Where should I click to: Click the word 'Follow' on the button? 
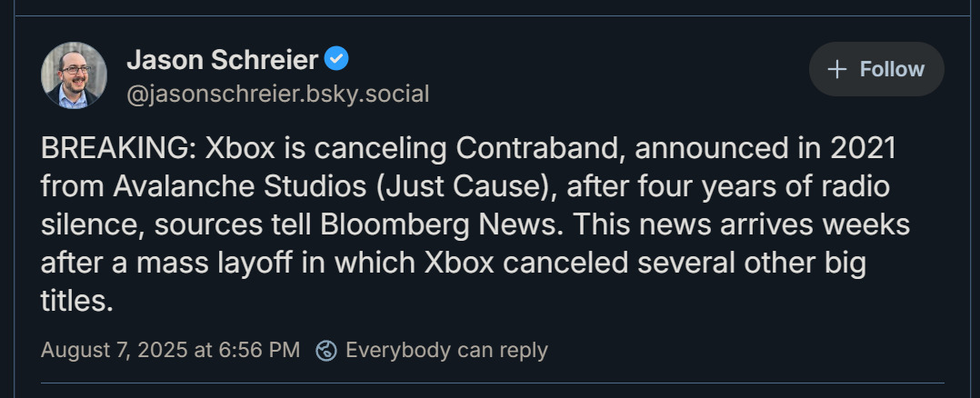tap(892, 69)
